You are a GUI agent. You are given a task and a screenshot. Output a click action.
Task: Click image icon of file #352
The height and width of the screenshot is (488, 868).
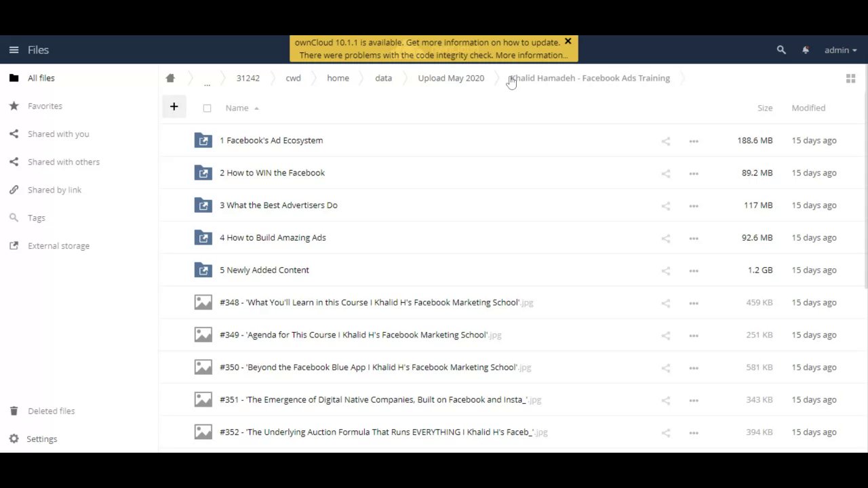(x=203, y=432)
